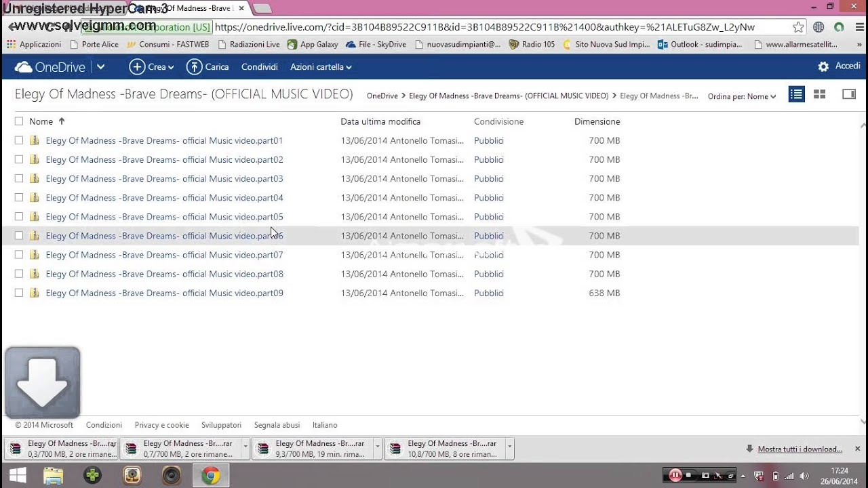Open the Applicazioni bookmarks shortcut
868x488 pixels.
pyautogui.click(x=34, y=44)
